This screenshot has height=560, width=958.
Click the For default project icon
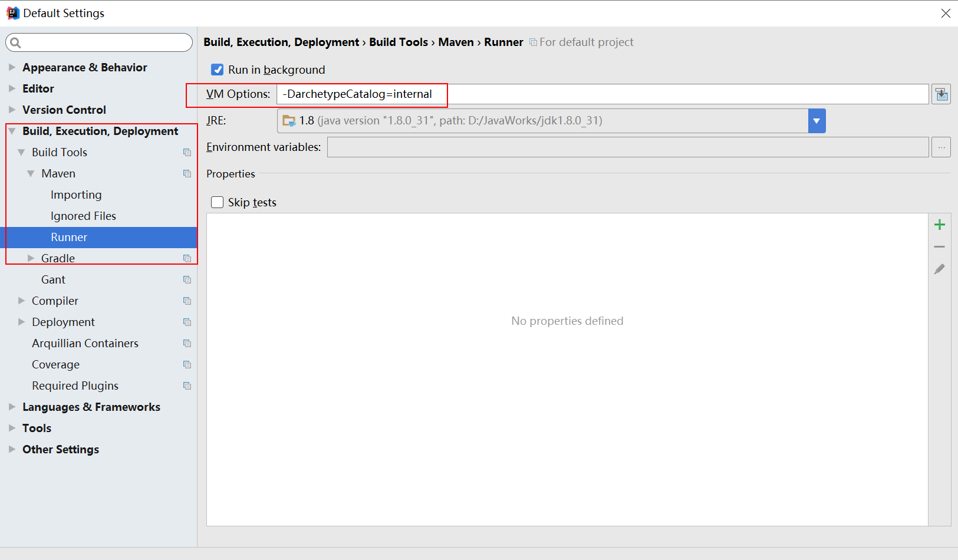coord(533,42)
